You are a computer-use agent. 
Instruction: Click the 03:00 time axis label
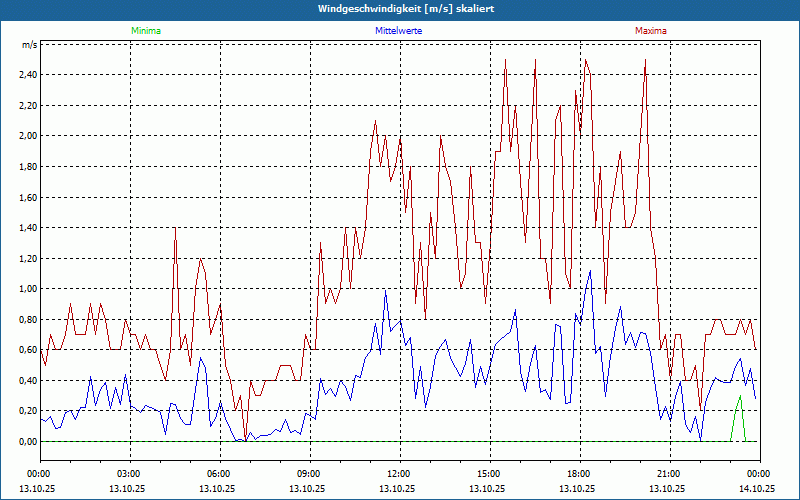[x=131, y=474]
